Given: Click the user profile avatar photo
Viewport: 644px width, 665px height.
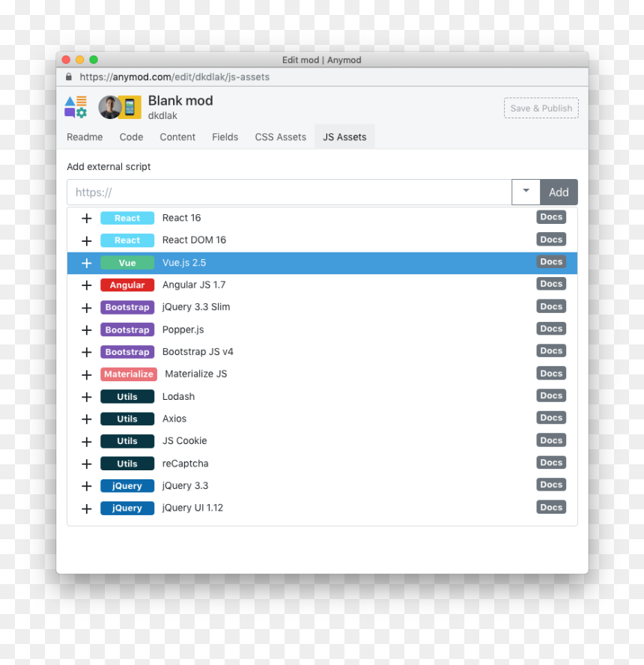Looking at the screenshot, I should pos(109,107).
